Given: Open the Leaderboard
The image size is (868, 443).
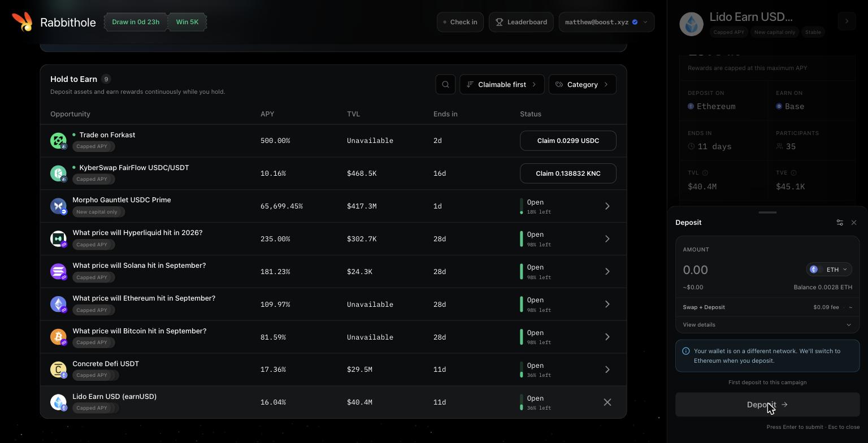Looking at the screenshot, I should point(521,22).
